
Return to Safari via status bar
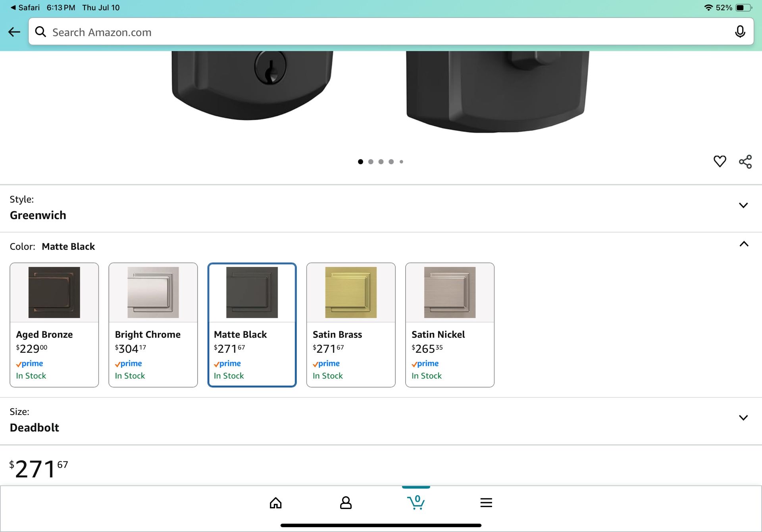click(x=25, y=8)
